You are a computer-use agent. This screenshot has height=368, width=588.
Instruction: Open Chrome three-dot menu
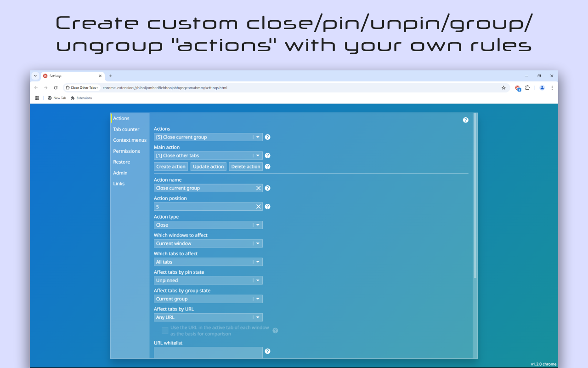pos(552,87)
